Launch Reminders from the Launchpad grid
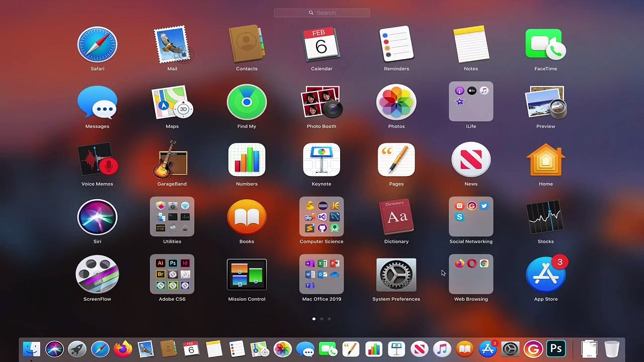This screenshot has width=644, height=362. [x=396, y=45]
